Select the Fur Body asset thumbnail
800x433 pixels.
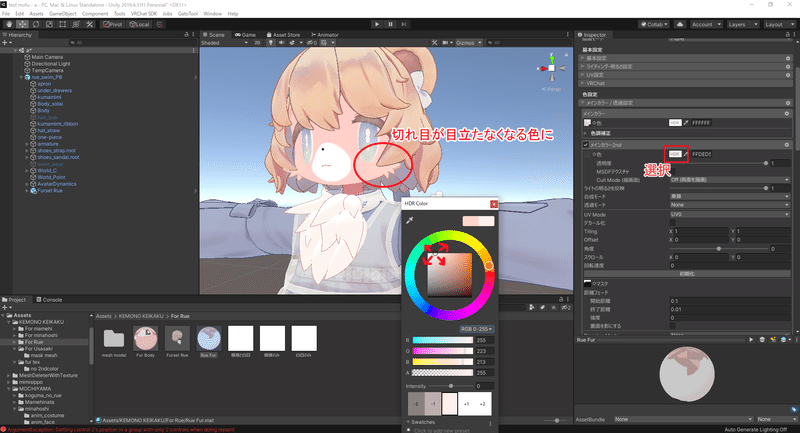click(x=145, y=339)
